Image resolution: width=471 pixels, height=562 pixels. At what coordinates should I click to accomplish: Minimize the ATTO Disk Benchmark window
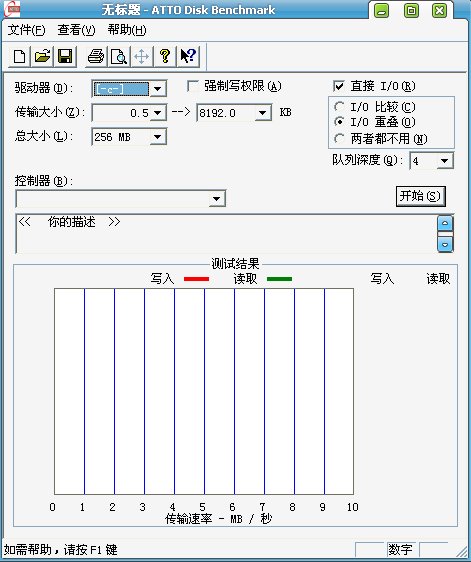click(382, 11)
